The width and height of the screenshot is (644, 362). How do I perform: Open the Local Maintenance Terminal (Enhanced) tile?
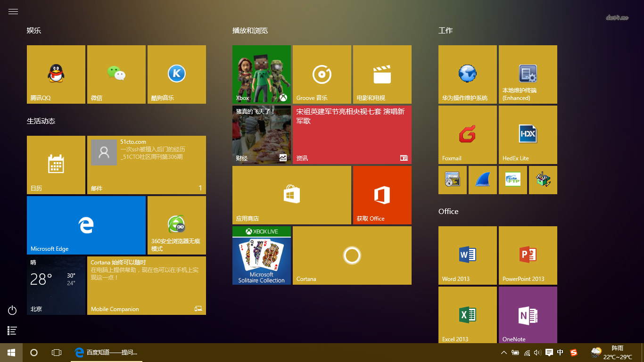(528, 74)
